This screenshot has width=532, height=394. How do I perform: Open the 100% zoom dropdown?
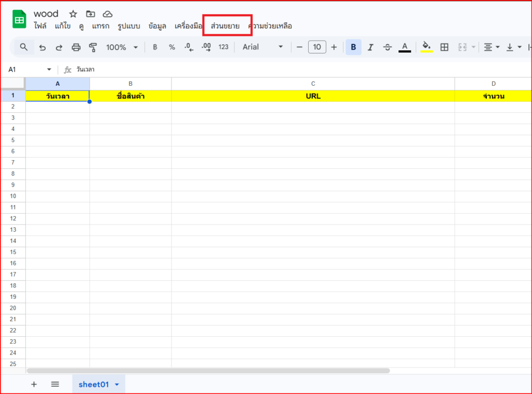pos(122,47)
